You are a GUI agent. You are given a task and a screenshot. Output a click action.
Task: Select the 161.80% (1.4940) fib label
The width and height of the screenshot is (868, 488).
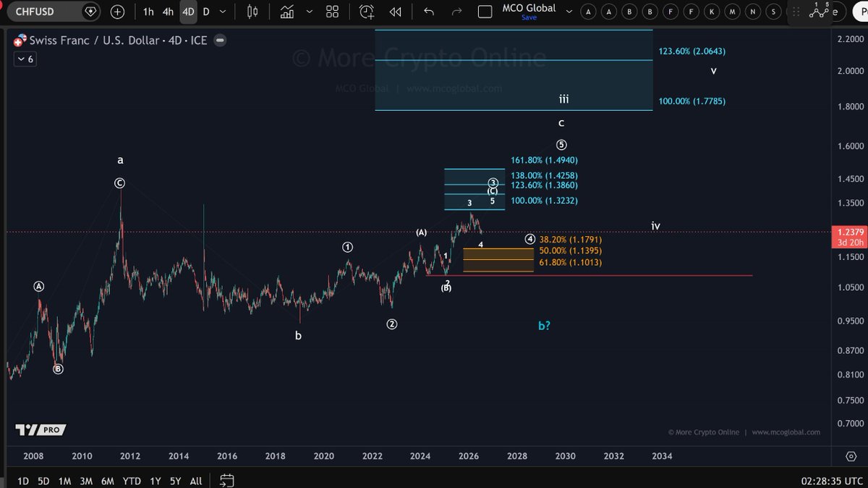(x=544, y=160)
